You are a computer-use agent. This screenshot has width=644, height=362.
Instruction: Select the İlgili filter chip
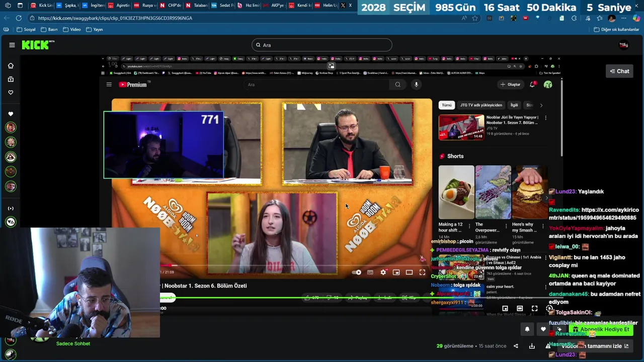(x=514, y=105)
